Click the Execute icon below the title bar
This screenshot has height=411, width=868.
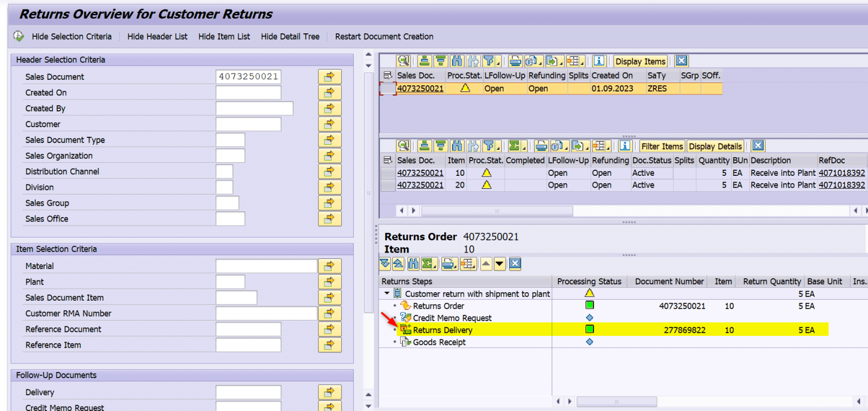coord(18,36)
